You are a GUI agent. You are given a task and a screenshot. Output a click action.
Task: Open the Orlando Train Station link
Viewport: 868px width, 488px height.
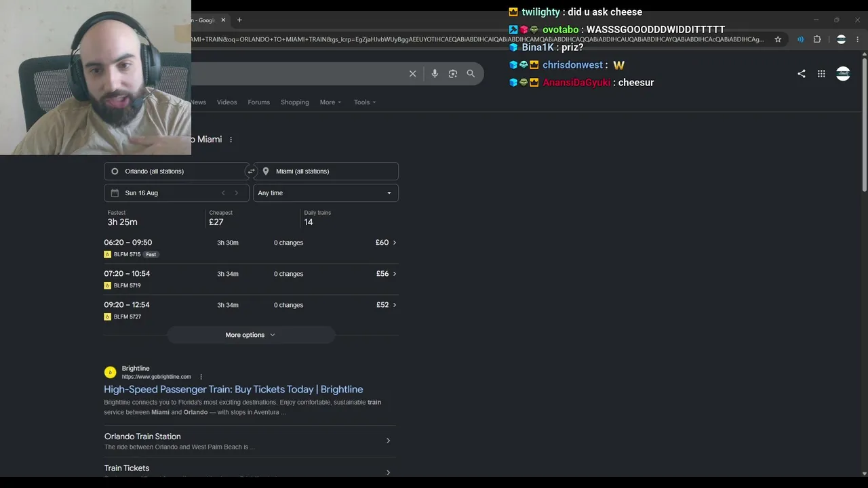point(142,436)
